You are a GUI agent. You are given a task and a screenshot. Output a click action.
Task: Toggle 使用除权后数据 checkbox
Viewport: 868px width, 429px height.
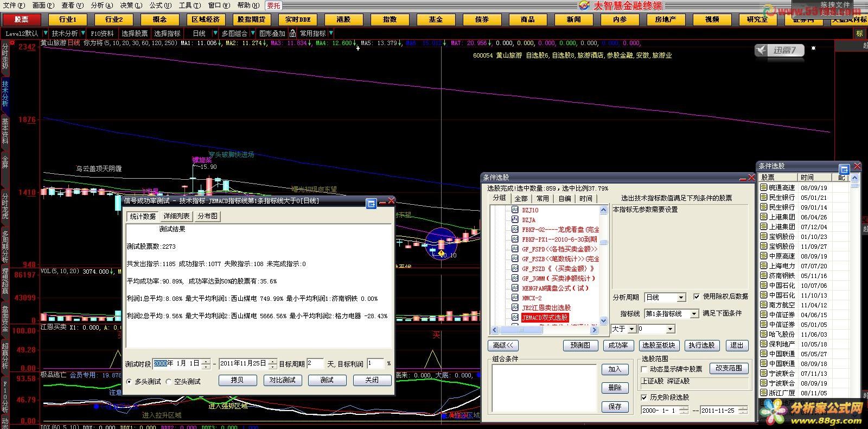(697, 296)
